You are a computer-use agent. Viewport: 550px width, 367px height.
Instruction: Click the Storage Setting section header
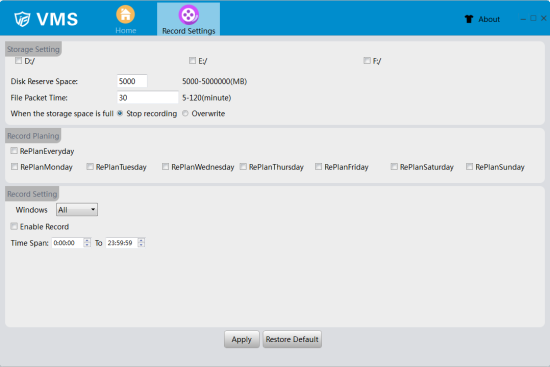coord(33,49)
